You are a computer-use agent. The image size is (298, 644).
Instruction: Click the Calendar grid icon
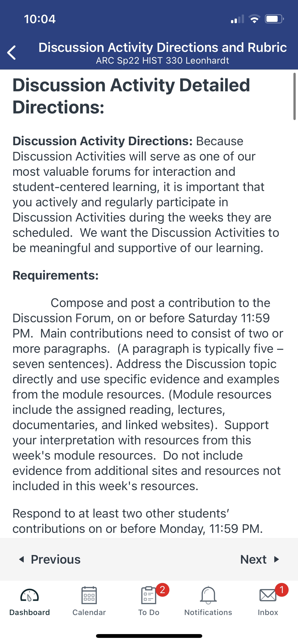pos(89,595)
